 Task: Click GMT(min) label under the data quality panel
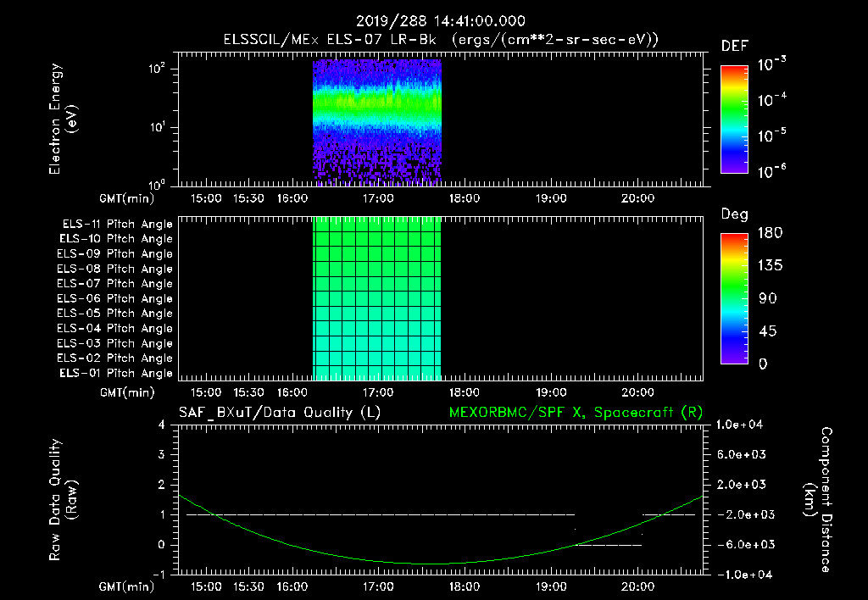(127, 586)
